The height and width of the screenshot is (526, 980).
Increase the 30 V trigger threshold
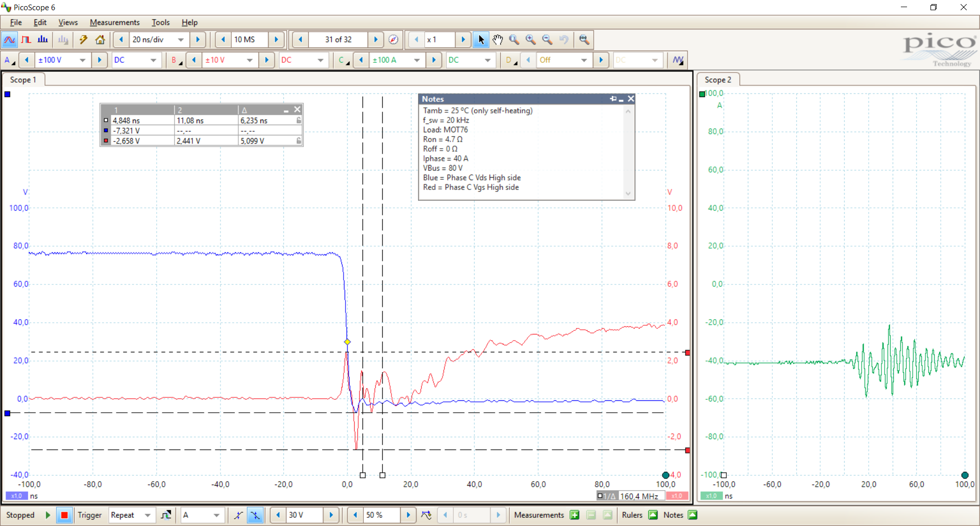[331, 515]
